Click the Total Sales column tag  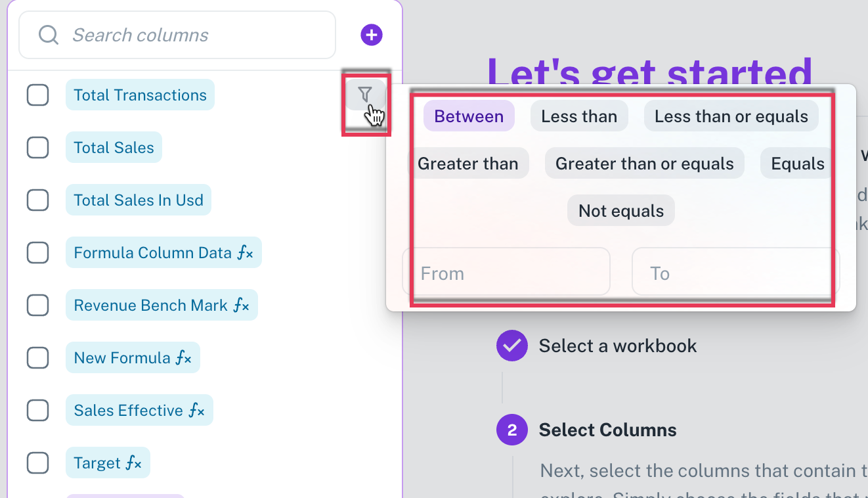[x=114, y=147]
